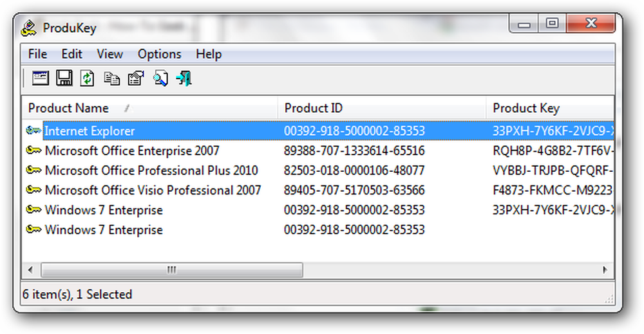
Task: Refresh the product key list
Action: (x=87, y=78)
